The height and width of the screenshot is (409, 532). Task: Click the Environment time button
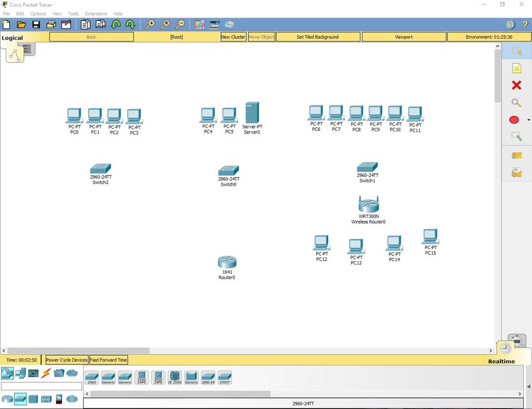point(489,37)
